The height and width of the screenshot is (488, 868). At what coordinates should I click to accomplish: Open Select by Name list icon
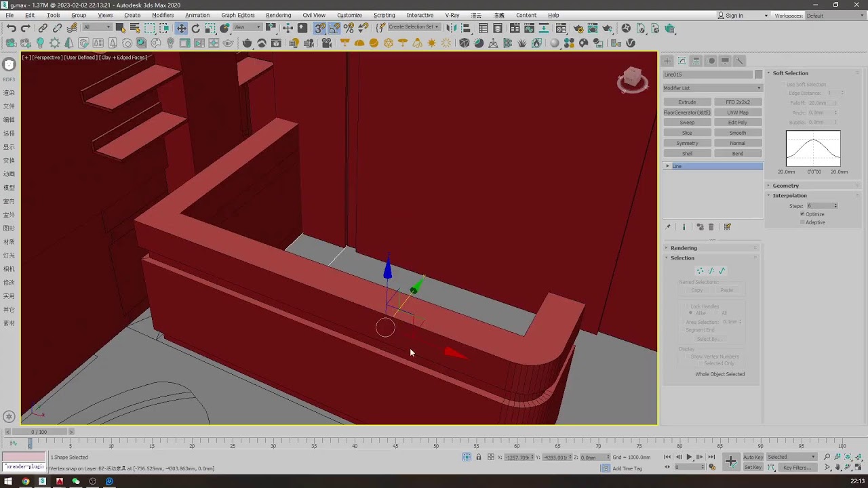click(x=135, y=28)
